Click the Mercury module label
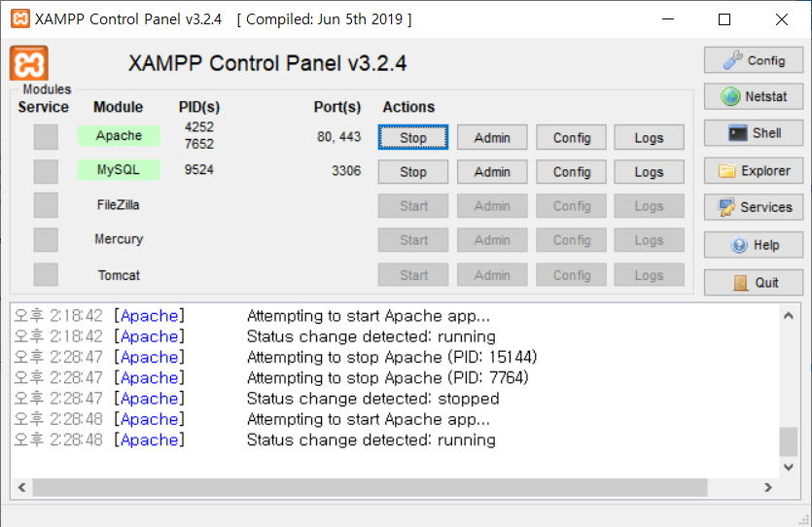The height and width of the screenshot is (527, 812). pos(119,239)
